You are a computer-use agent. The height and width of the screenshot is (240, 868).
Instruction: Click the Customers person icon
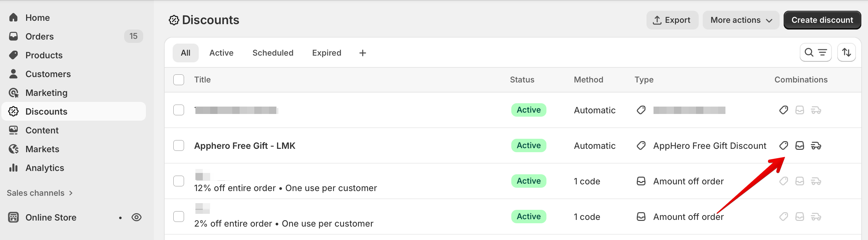point(13,74)
